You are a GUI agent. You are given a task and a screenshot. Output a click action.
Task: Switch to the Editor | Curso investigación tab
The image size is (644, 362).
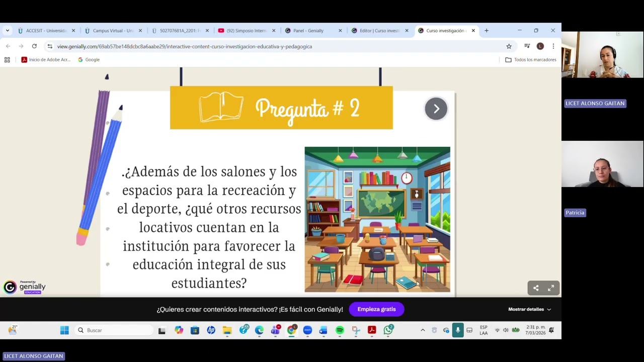pos(380,31)
